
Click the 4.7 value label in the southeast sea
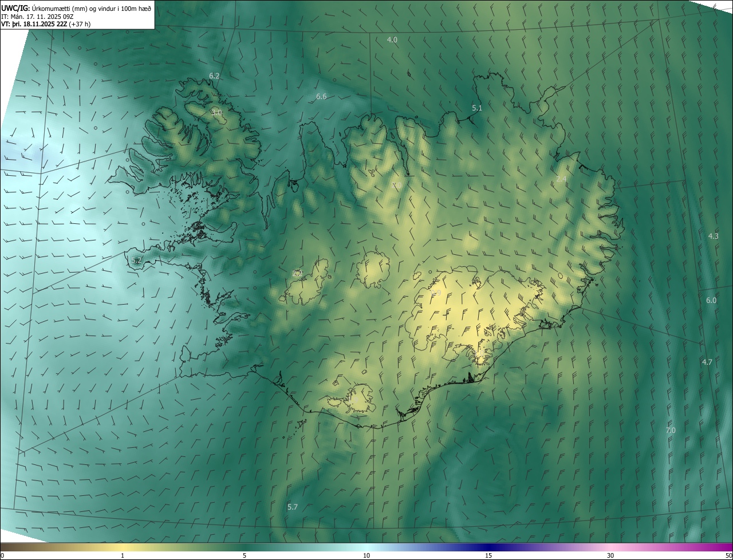(x=707, y=362)
